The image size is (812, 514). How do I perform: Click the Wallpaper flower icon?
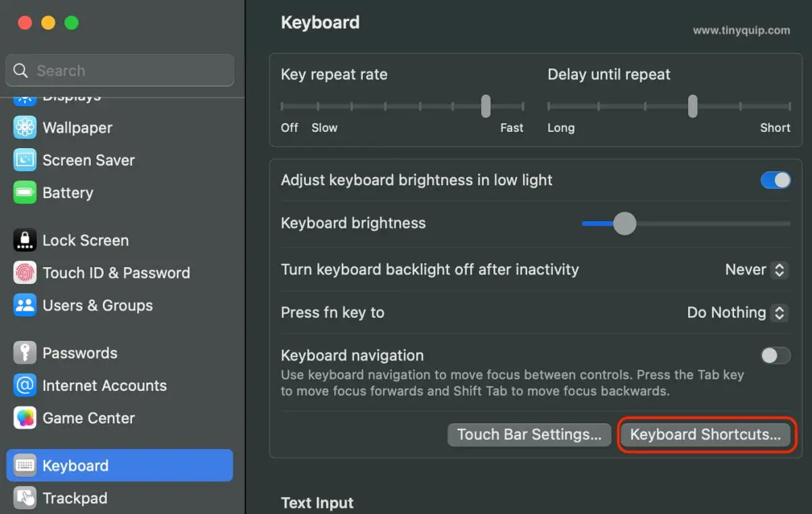(x=25, y=128)
